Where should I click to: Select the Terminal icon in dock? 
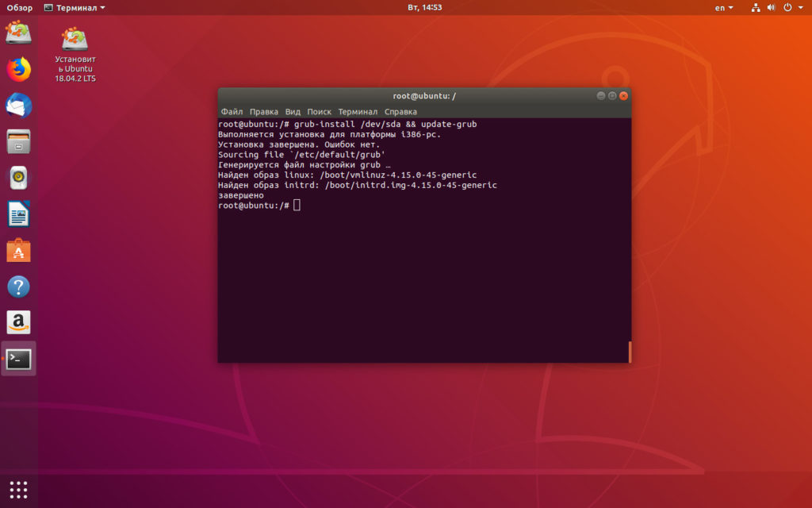click(x=19, y=359)
